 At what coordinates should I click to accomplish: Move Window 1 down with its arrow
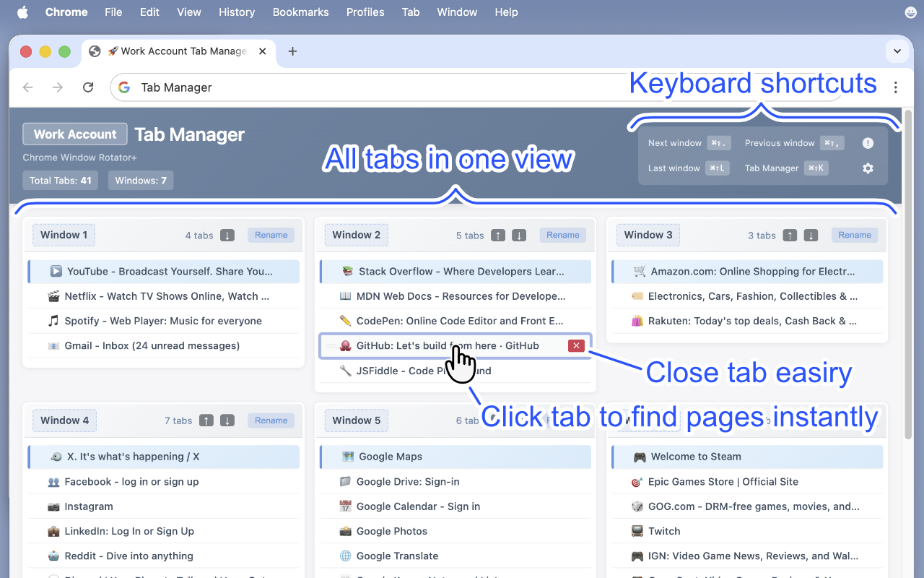(227, 235)
